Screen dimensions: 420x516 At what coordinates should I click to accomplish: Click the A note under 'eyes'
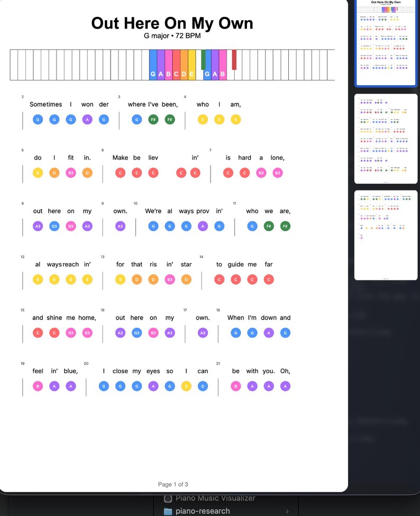coord(153,386)
